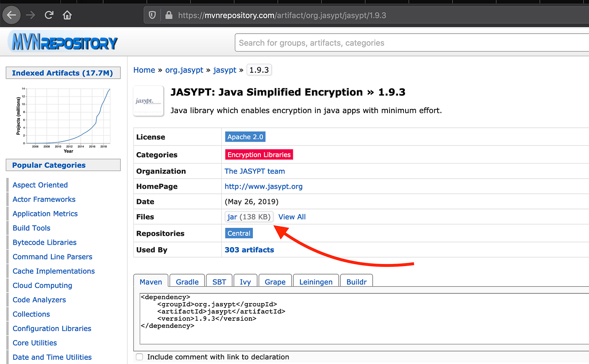This screenshot has width=589, height=364.
Task: Open the Buildr tab
Action: click(x=356, y=282)
